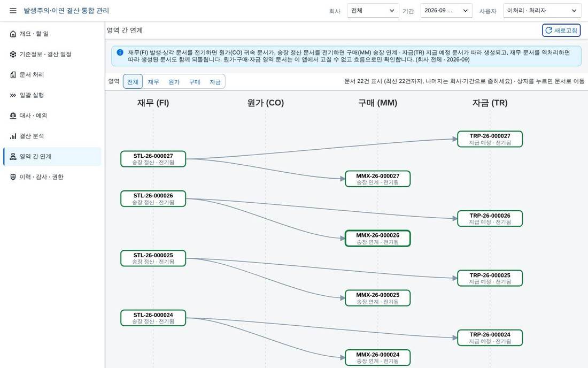Viewport: 588px width, 368px height.
Task: Click the balance scale icon for 대사 · 예외
Action: tap(13, 116)
